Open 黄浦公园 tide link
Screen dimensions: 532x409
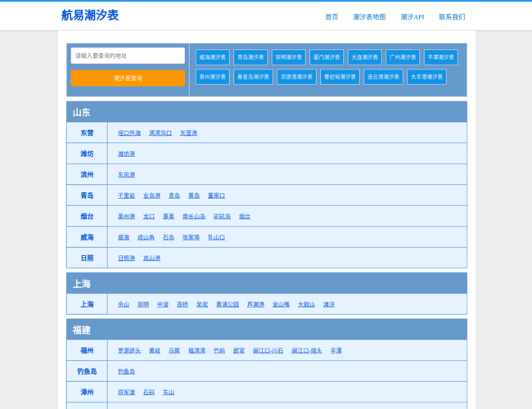(x=228, y=304)
